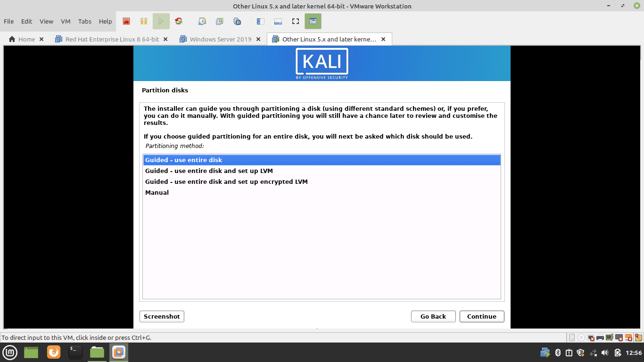
Task: Open the Linux Mint start menu
Action: (10, 352)
